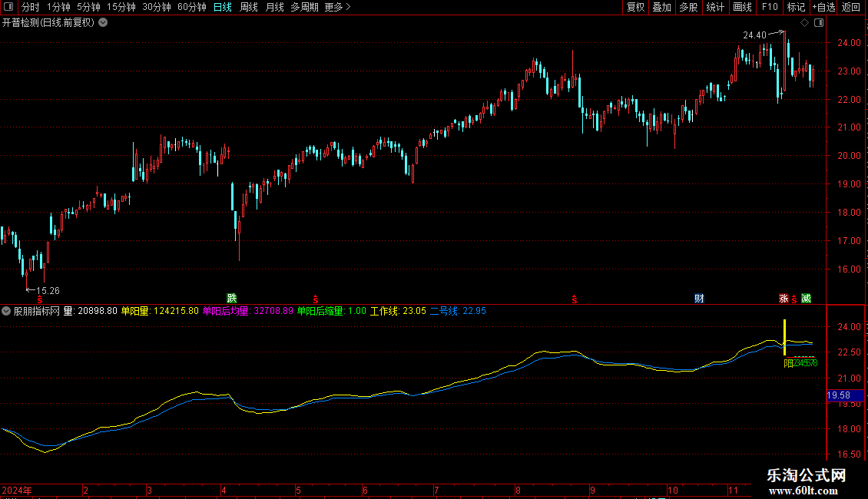
Task: Click the green 跌 event marker
Action: click(232, 299)
